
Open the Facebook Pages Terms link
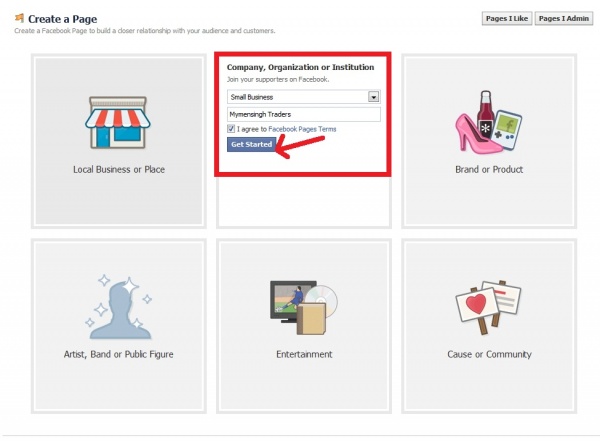pos(302,129)
